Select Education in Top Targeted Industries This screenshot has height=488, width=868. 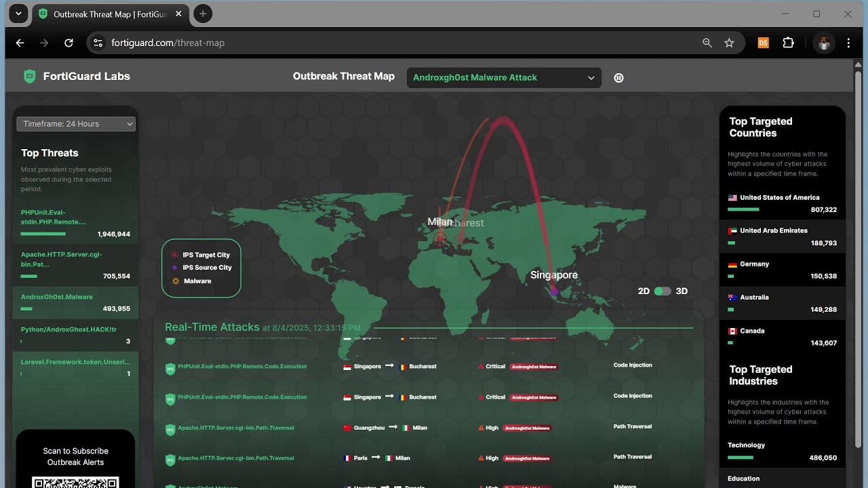click(x=783, y=479)
